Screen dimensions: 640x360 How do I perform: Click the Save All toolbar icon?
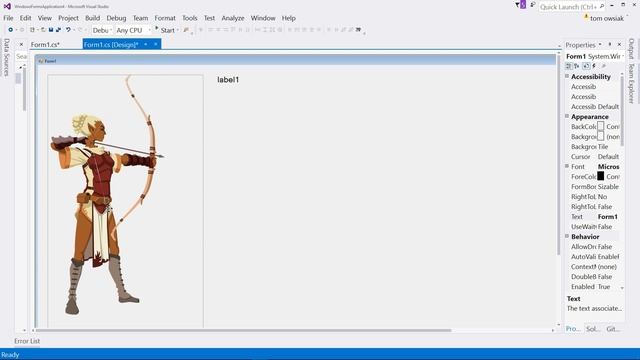click(x=58, y=30)
